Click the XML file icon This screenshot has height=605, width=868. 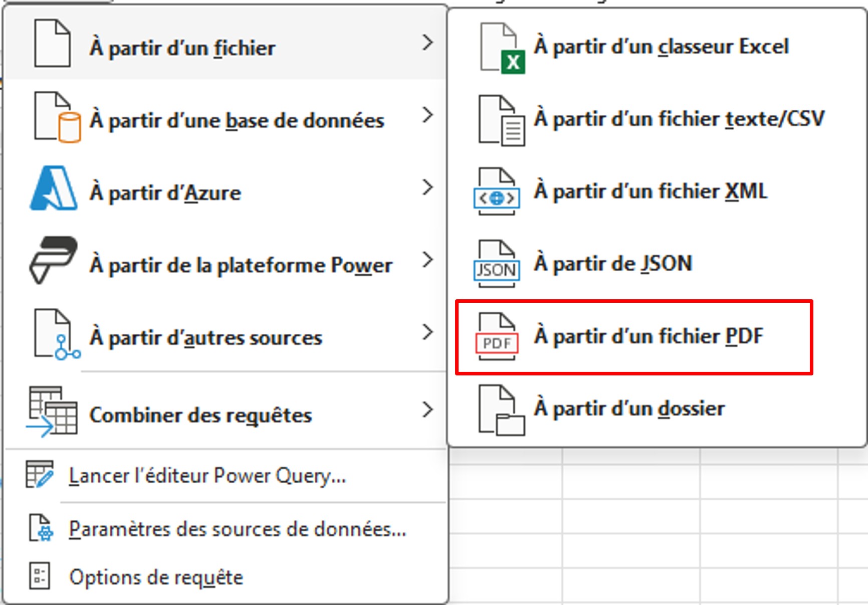(x=497, y=192)
